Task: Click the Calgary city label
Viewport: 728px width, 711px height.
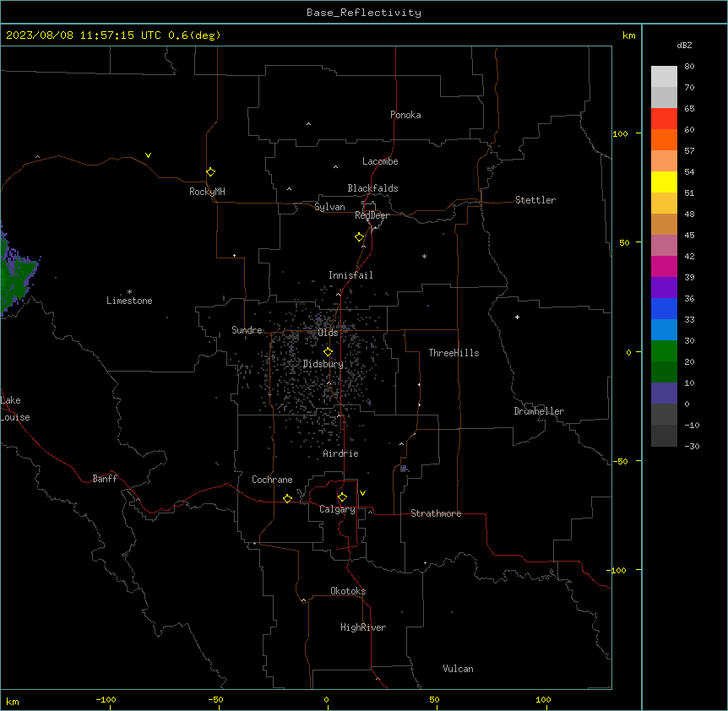Action: (x=337, y=509)
